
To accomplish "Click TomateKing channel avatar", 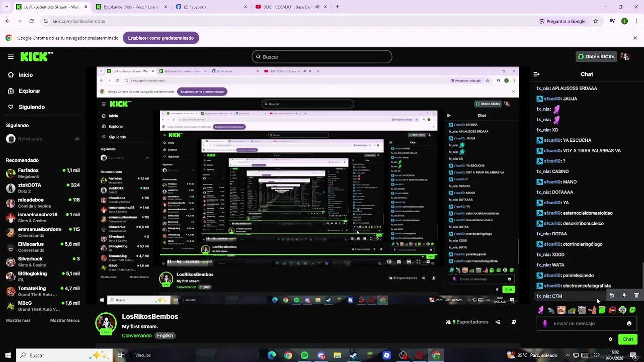I will tap(11, 291).
